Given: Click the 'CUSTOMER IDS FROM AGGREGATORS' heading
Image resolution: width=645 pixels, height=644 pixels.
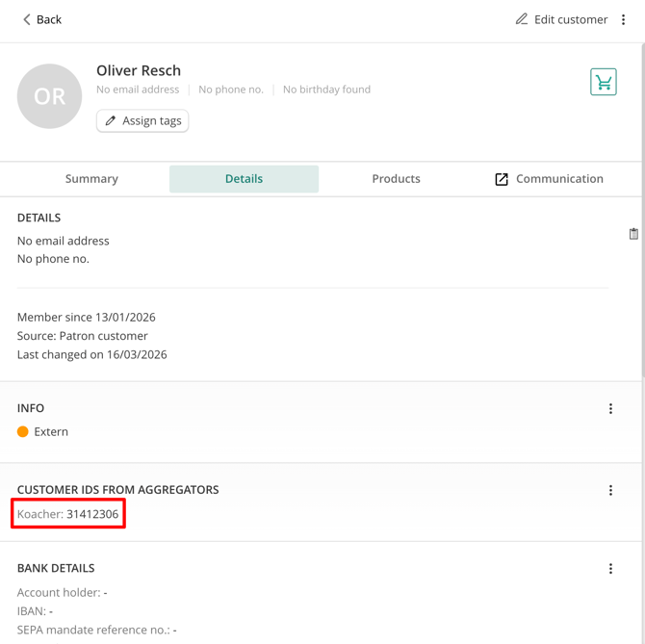Looking at the screenshot, I should tap(118, 490).
